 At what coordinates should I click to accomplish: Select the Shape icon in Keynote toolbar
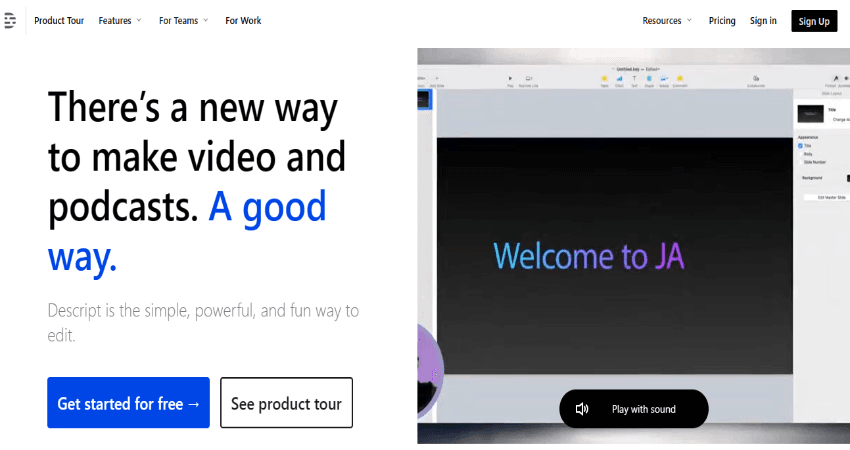649,79
